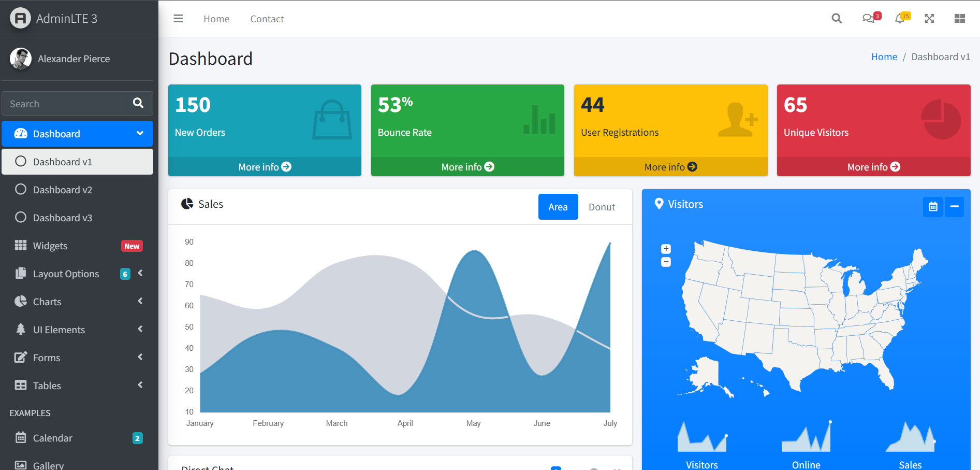The width and height of the screenshot is (980, 470).
Task: Toggle fullscreen mode via the expand icon
Action: pyautogui.click(x=930, y=18)
